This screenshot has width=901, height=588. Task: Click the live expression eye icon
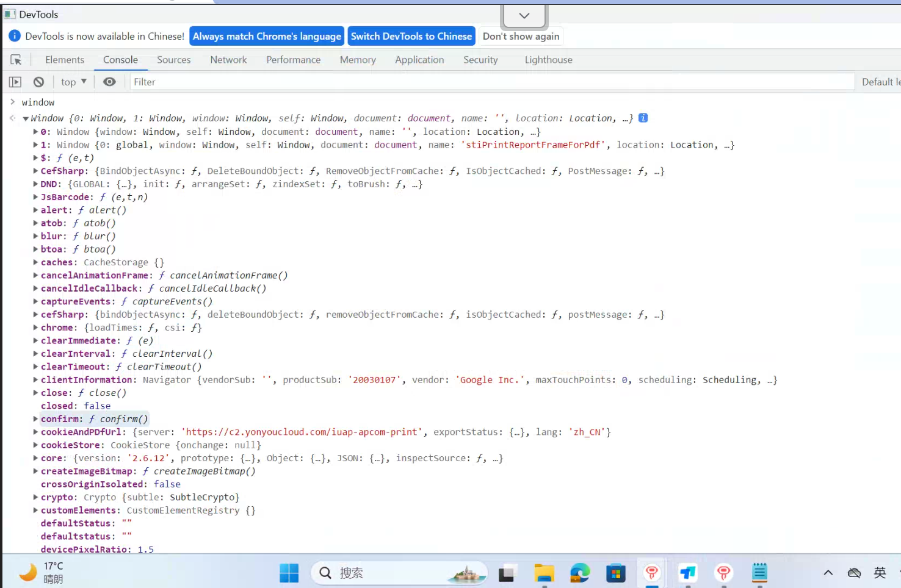click(109, 82)
